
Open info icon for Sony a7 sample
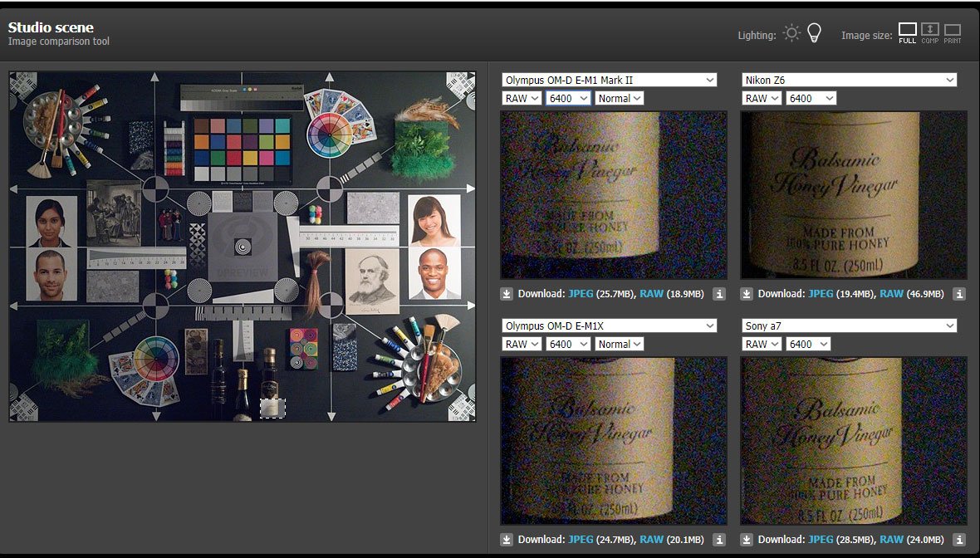click(959, 540)
